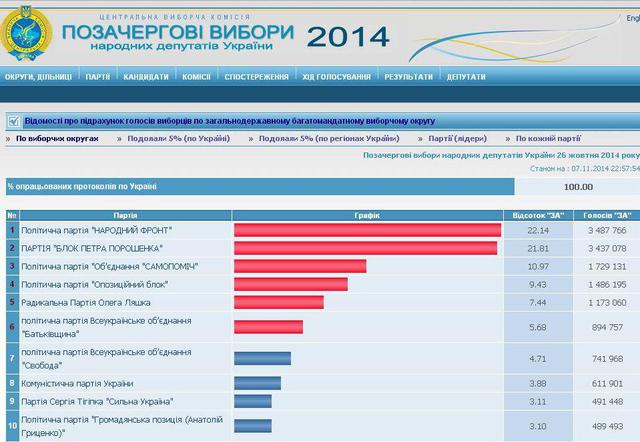This screenshot has height=442, width=640.
Task: Open the 'РЕЗУЛЬТАТИ' menu
Action: [408, 77]
